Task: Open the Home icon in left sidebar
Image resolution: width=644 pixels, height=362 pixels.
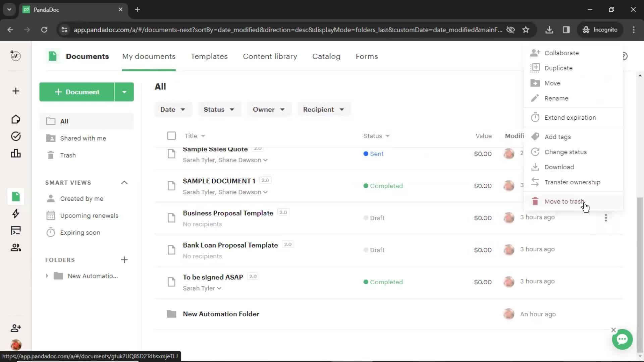Action: [16, 119]
